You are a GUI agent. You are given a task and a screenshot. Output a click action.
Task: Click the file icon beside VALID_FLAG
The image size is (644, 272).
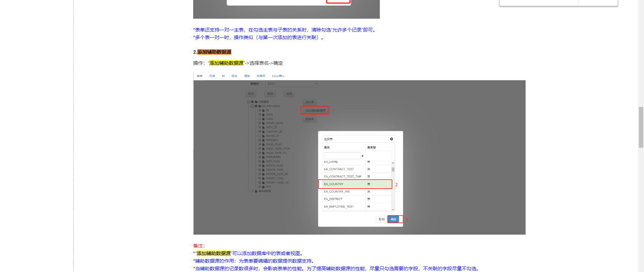[263, 144]
